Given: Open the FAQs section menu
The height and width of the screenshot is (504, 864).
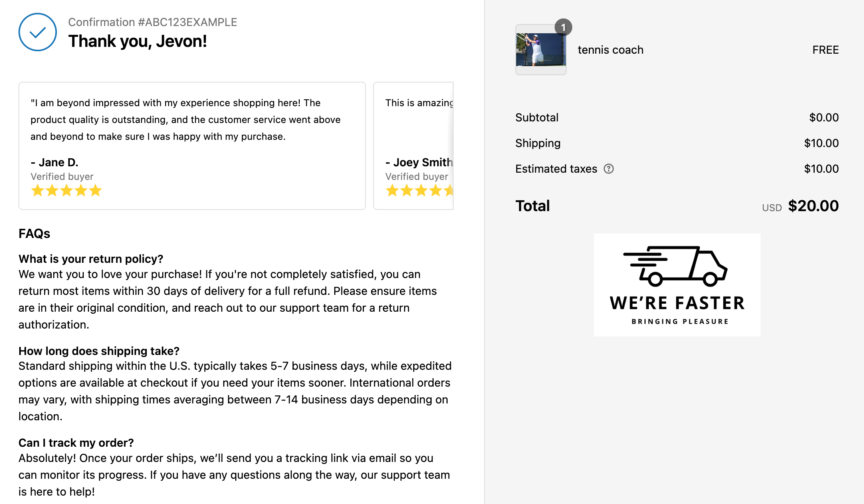Looking at the screenshot, I should 34,234.
